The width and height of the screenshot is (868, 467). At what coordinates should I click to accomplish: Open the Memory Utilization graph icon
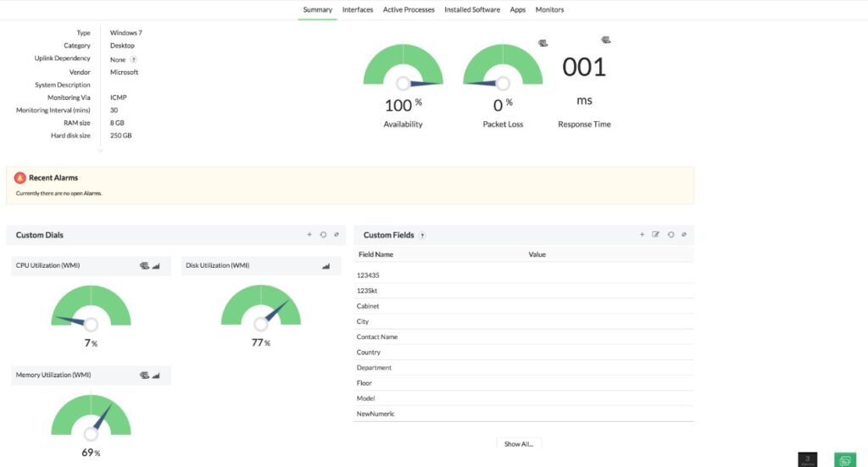pyautogui.click(x=156, y=375)
